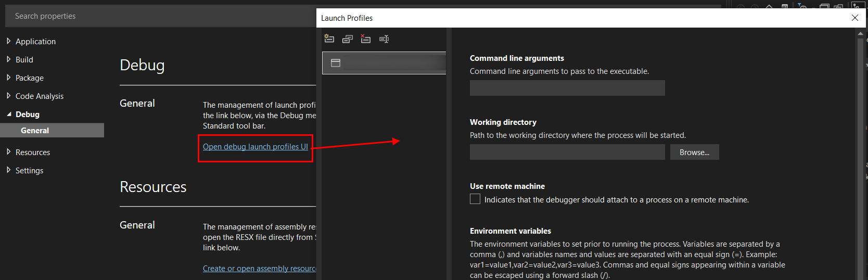
Task: Click the Browse button for working directory
Action: pos(694,152)
